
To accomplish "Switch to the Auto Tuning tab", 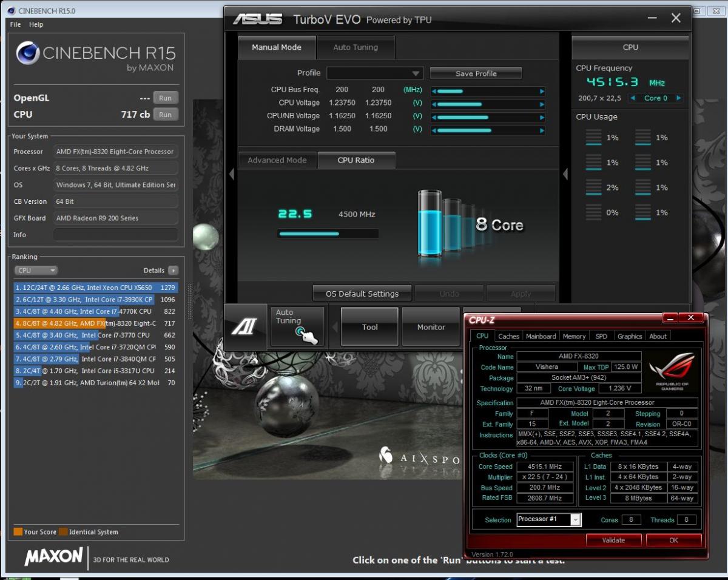I will coord(356,47).
